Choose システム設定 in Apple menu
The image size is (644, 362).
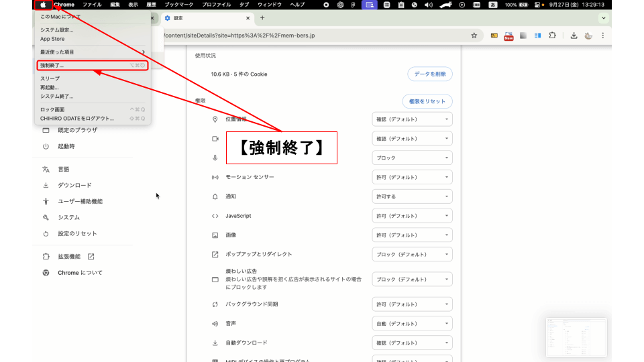pos(57,30)
